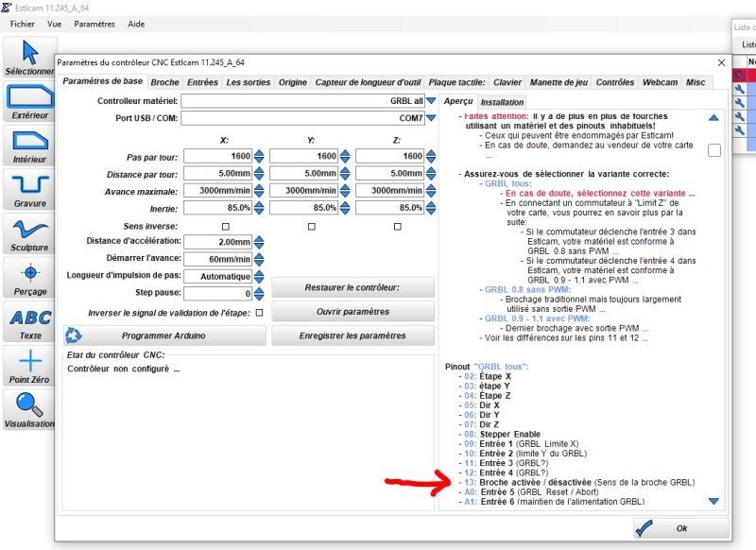Click the Pas par tour X input field
756x550 pixels.
(x=218, y=156)
